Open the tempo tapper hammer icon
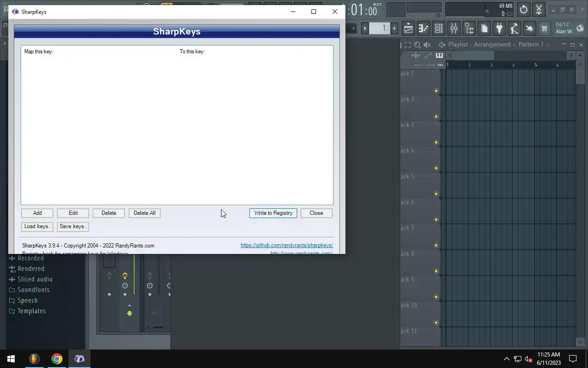Image resolution: width=588 pixels, height=368 pixels. [x=514, y=29]
